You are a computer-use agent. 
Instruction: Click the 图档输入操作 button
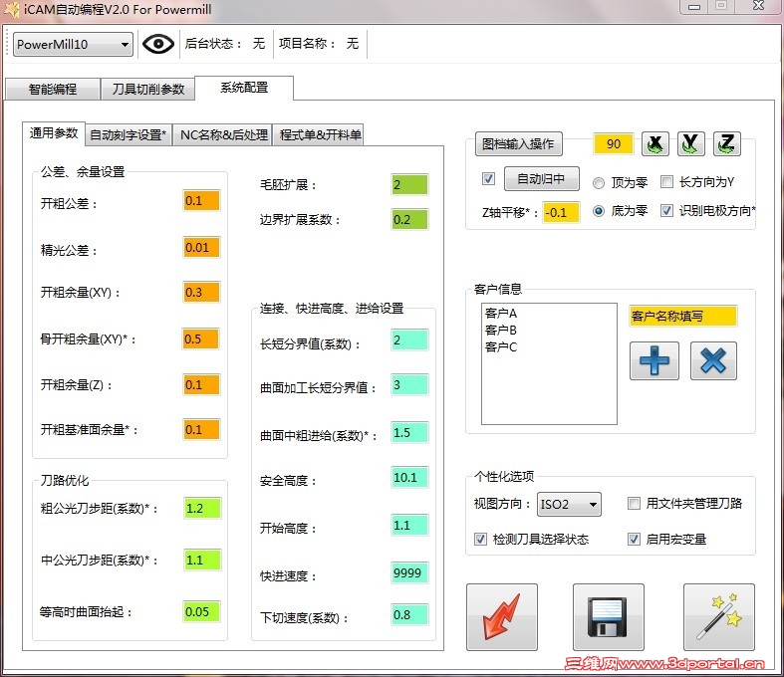coord(518,144)
